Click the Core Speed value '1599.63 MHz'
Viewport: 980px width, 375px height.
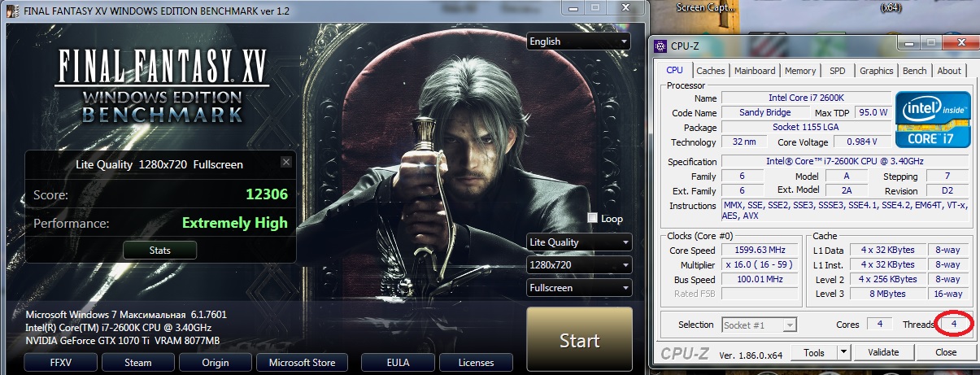[760, 250]
